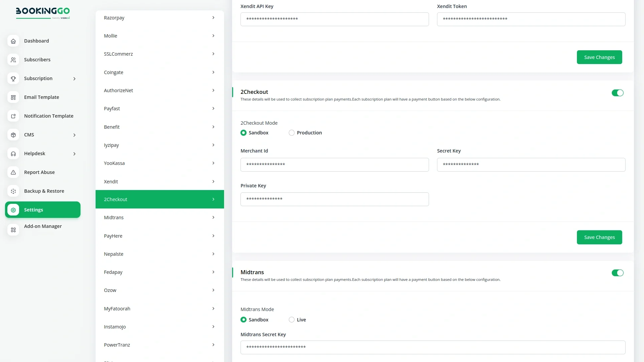Viewport: 644px width, 362px height.
Task: Click the Helpdesk headset icon
Action: click(x=13, y=154)
